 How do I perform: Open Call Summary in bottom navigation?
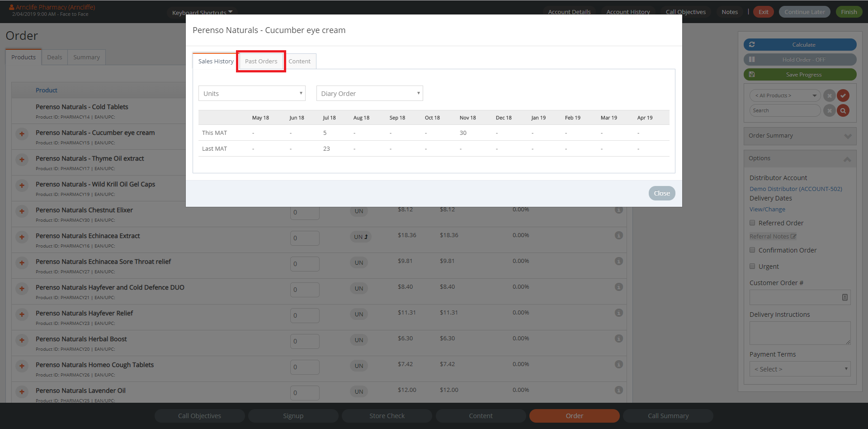pyautogui.click(x=668, y=416)
